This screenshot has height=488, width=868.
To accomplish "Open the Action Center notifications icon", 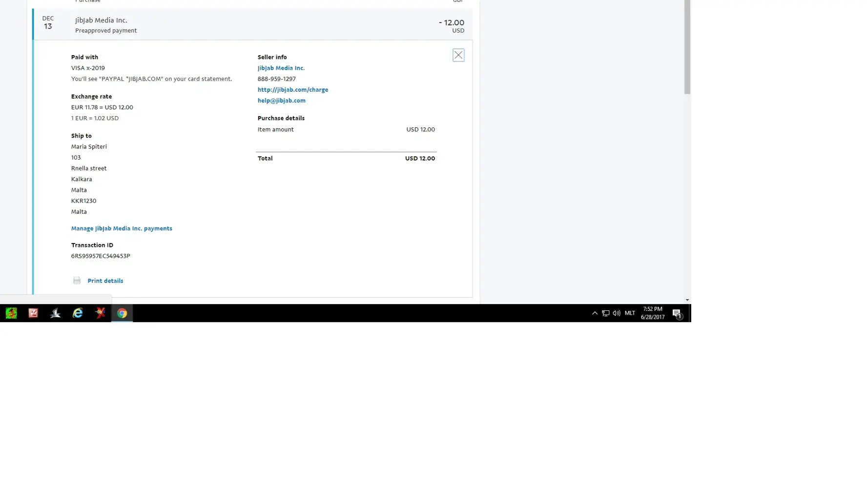I will tap(677, 313).
